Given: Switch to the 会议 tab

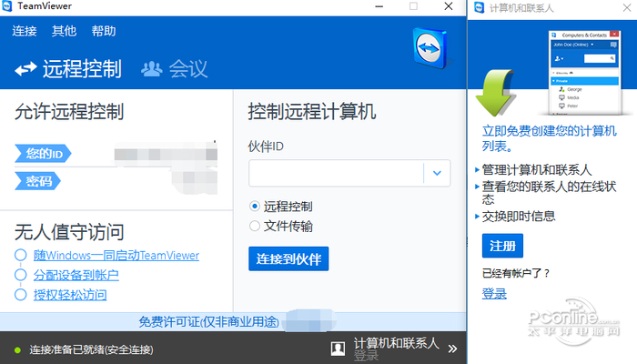Looking at the screenshot, I should tap(175, 68).
